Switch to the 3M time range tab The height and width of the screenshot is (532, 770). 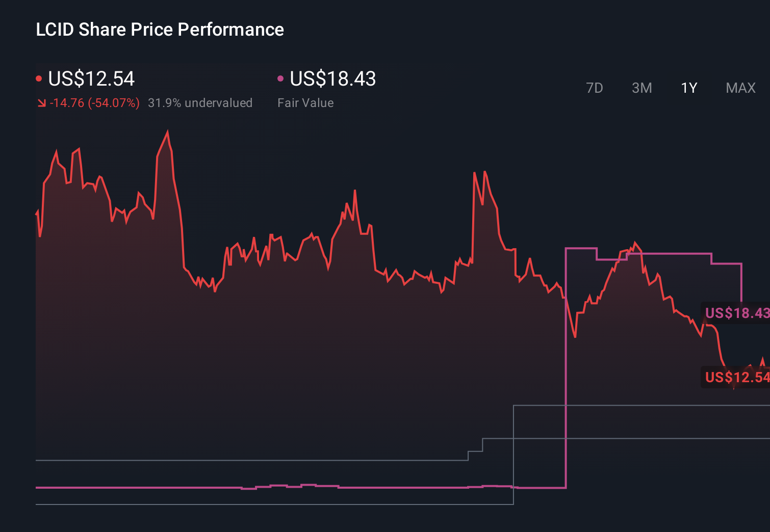pos(641,88)
